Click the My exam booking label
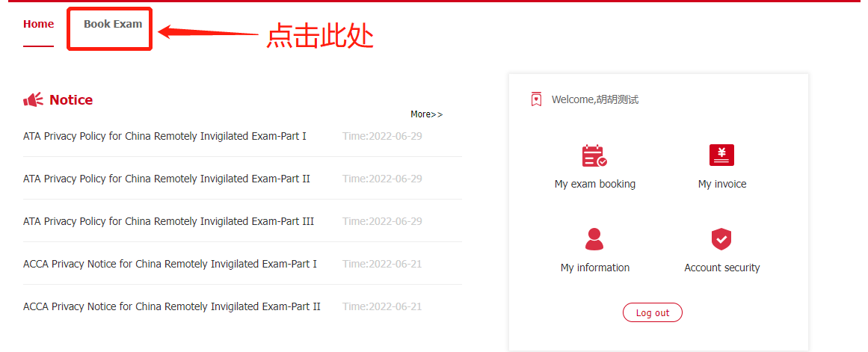The image size is (868, 352). 594,184
